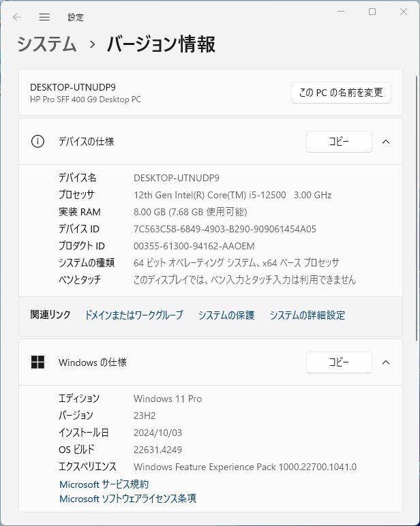
Task: Click the ペンとタッチ row label
Action: click(80, 280)
